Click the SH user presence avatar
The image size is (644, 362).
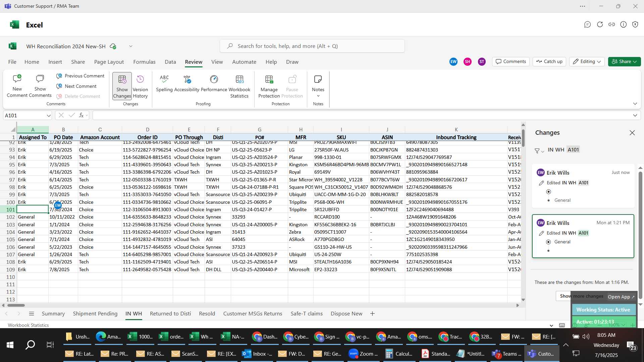tap(468, 62)
